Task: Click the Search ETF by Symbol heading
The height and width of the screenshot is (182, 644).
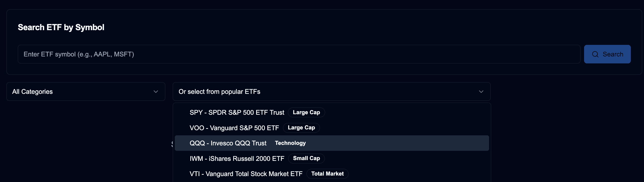Action: pyautogui.click(x=61, y=27)
